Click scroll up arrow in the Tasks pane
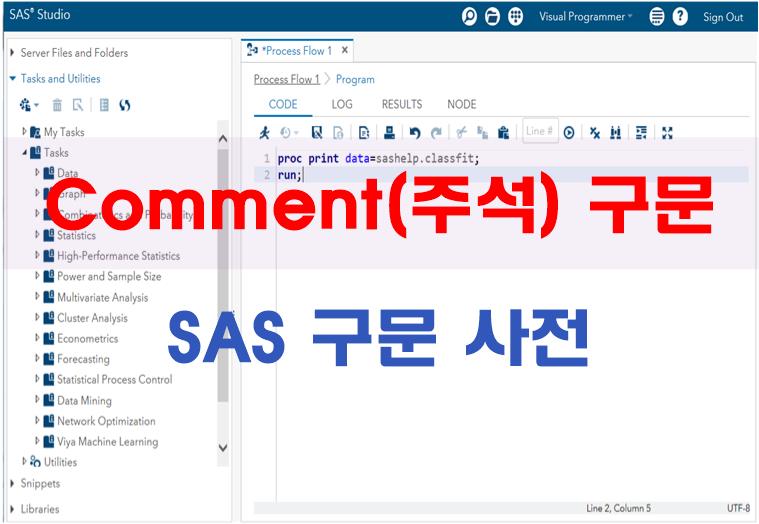 point(223,139)
